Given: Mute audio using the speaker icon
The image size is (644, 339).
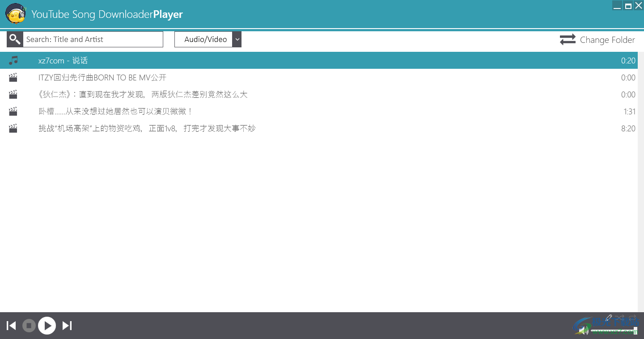Looking at the screenshot, I should click(x=583, y=330).
